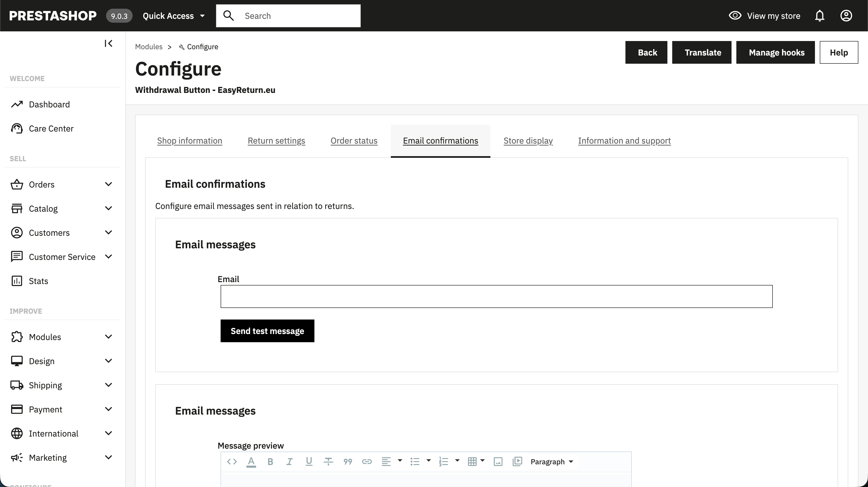Open the Information and support tab
This screenshot has width=868, height=487.
coord(624,141)
